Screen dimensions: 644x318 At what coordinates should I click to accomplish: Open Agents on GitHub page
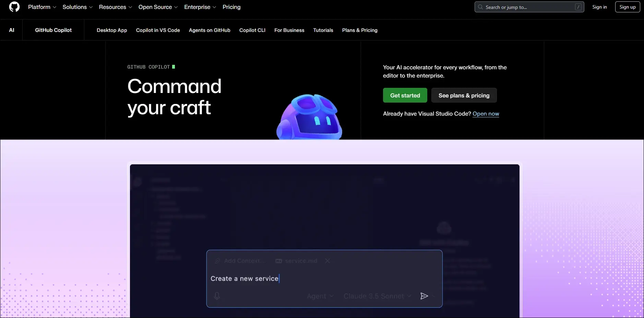coord(210,30)
